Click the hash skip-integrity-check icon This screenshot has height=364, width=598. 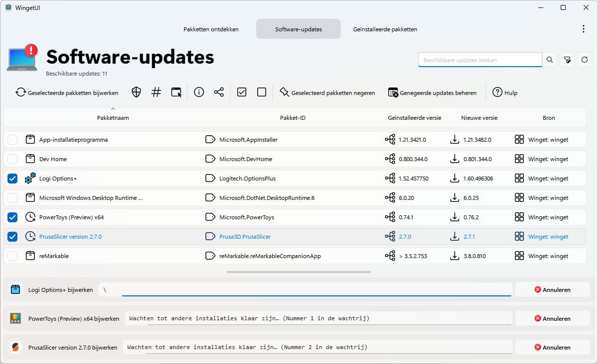click(156, 92)
